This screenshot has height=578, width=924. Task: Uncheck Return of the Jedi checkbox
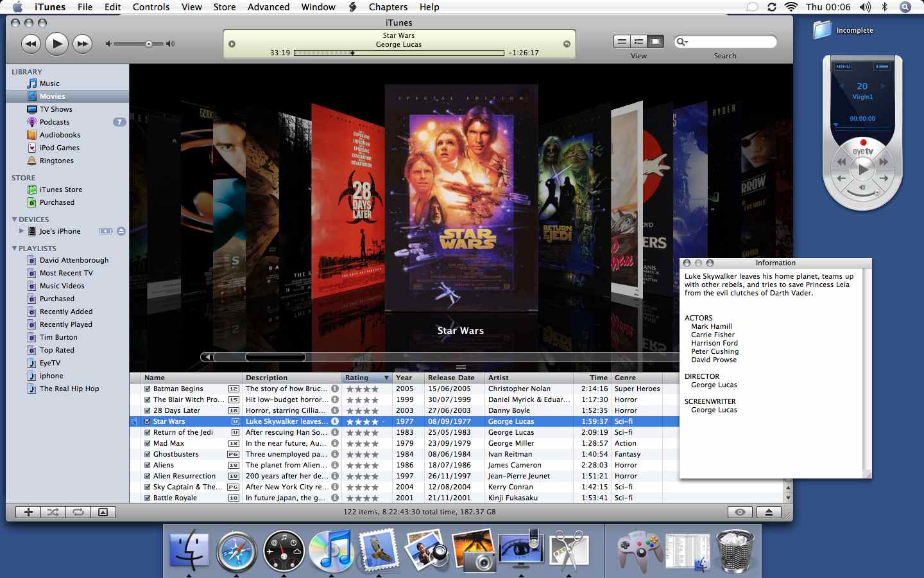pos(148,432)
